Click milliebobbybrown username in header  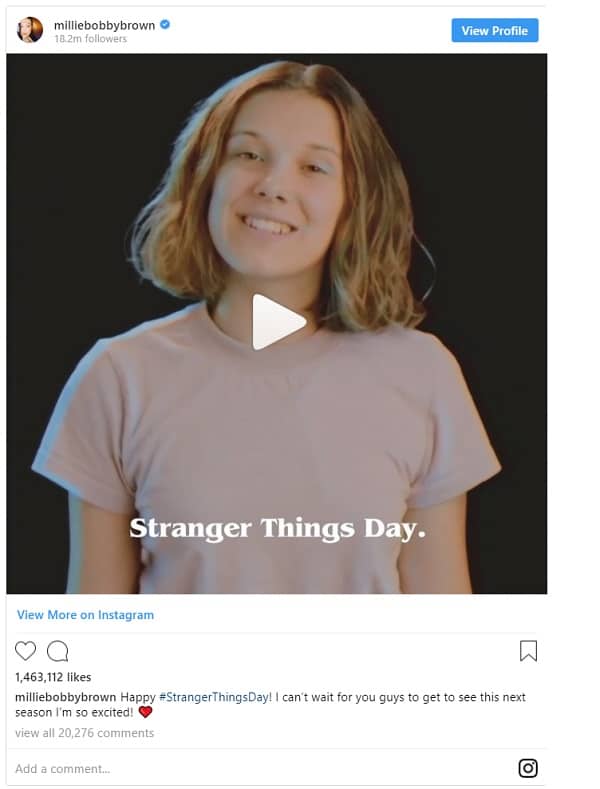pos(104,25)
